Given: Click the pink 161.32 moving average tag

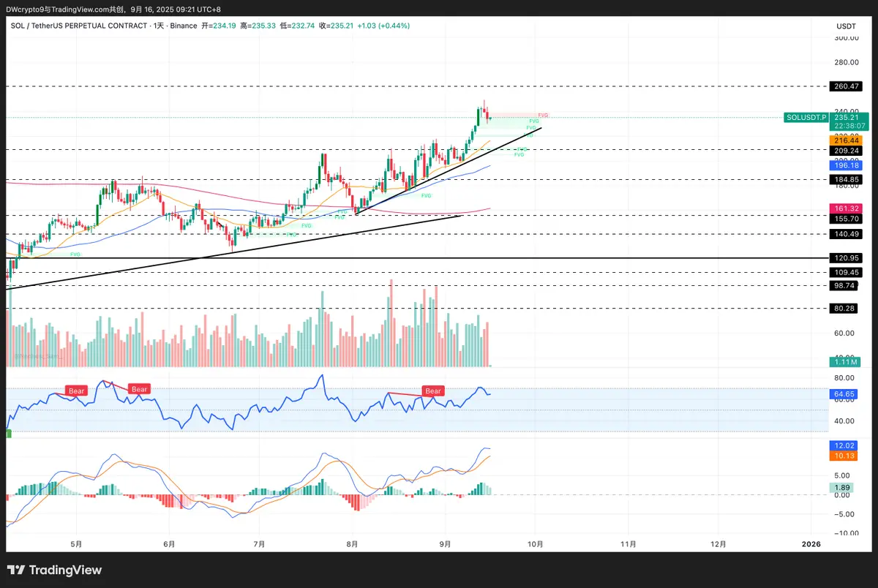Looking at the screenshot, I should point(847,208).
